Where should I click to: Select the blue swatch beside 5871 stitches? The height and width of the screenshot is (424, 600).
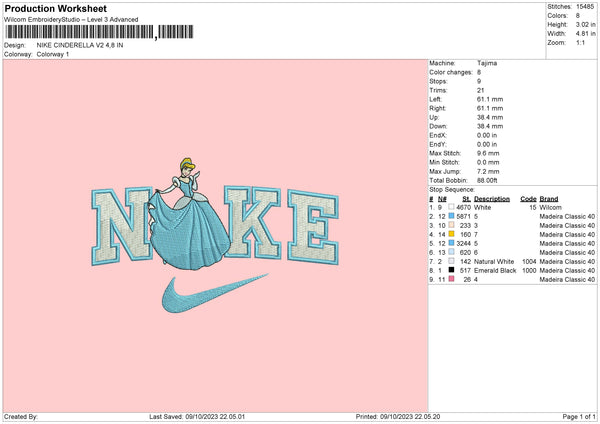(451, 216)
